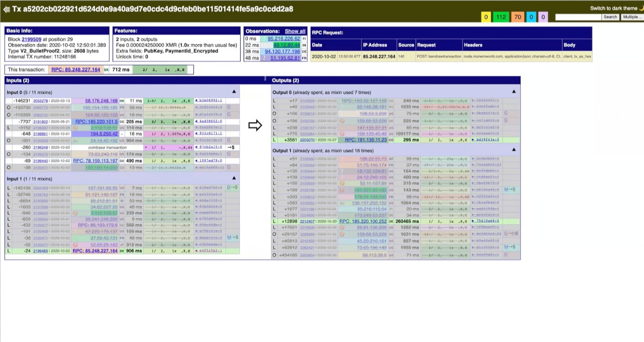Screen dimensions: 644x342
Task: Open block 2212407 link in Output 1
Action: pyautogui.click(x=307, y=221)
